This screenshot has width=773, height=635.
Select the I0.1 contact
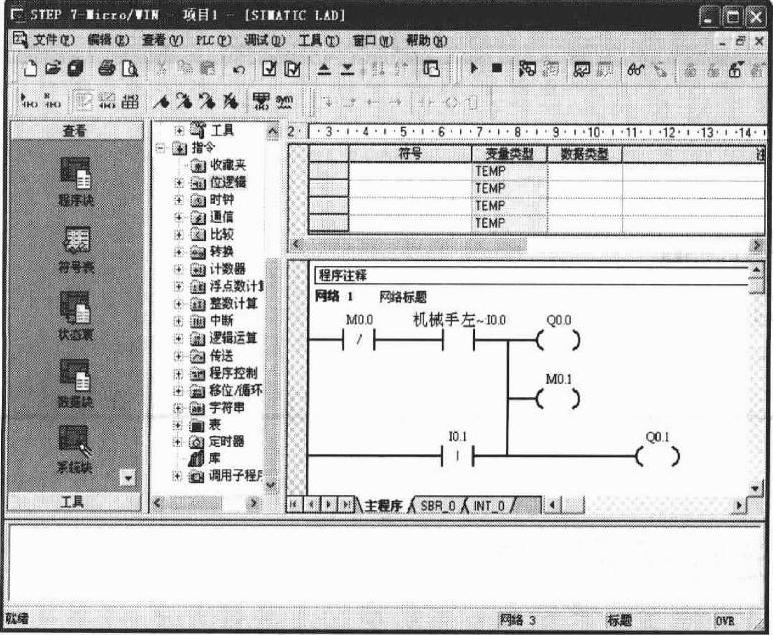click(458, 456)
